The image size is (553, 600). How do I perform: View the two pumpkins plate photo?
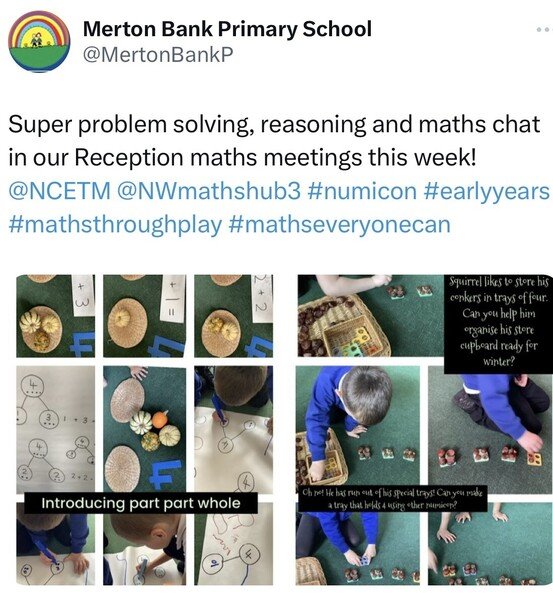[x=233, y=316]
